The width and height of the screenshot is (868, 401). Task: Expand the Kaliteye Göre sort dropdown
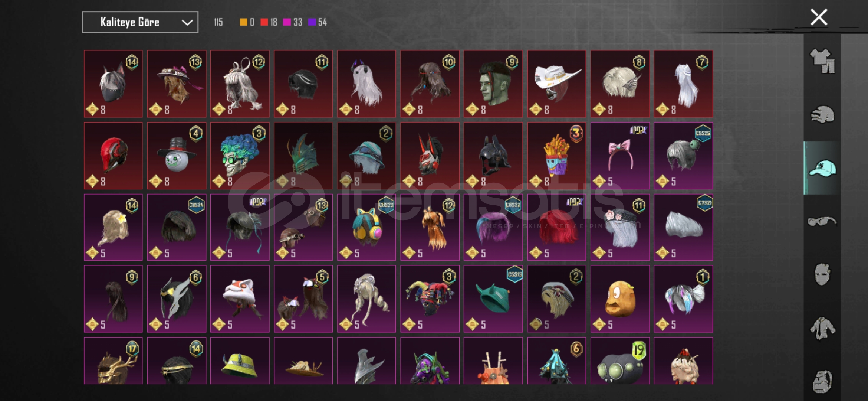(140, 22)
